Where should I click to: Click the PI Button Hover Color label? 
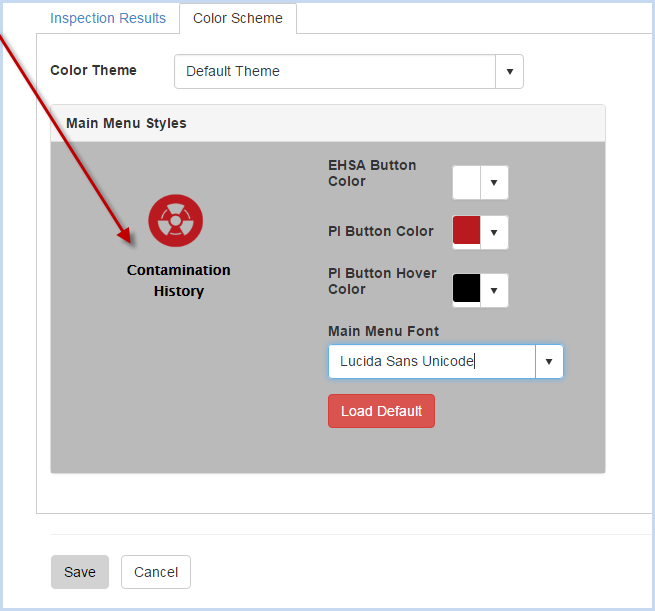(382, 281)
